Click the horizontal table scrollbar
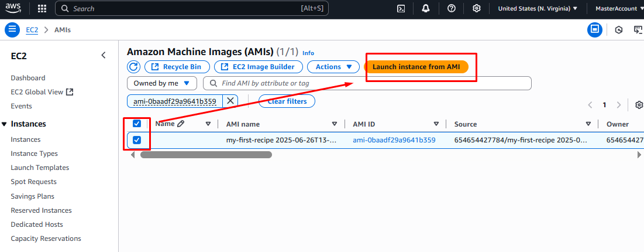 pyautogui.click(x=206, y=155)
